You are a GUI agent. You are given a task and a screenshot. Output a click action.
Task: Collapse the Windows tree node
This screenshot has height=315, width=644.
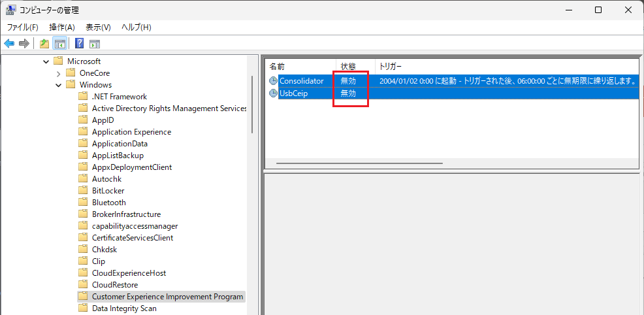[x=58, y=86]
